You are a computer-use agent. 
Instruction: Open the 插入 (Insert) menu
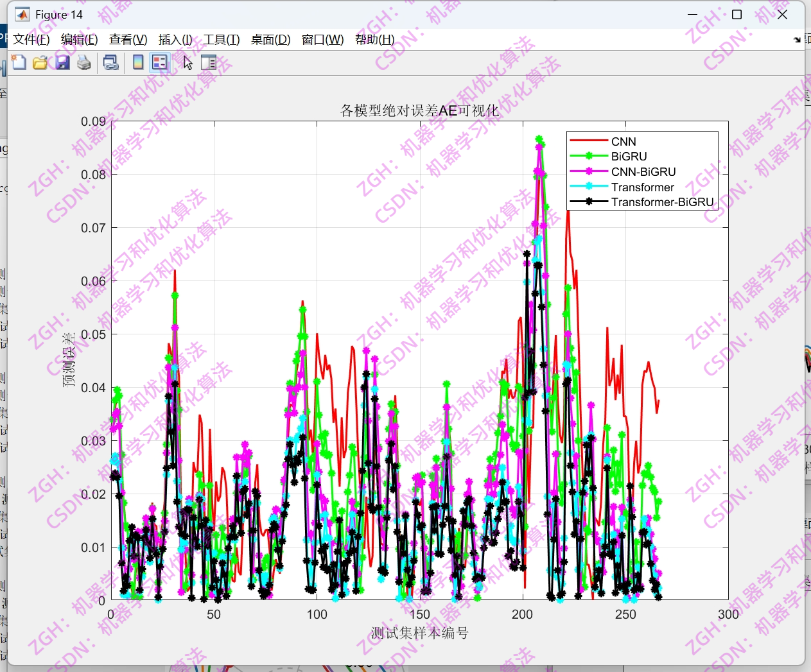(174, 39)
